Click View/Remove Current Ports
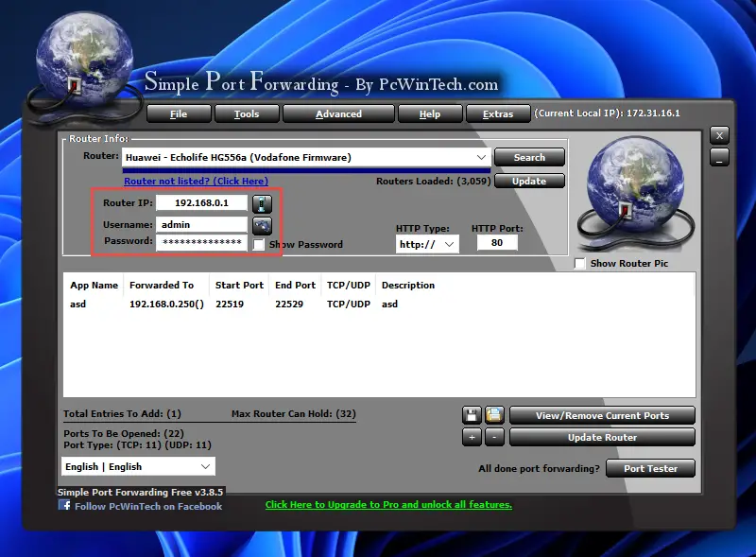 602,415
